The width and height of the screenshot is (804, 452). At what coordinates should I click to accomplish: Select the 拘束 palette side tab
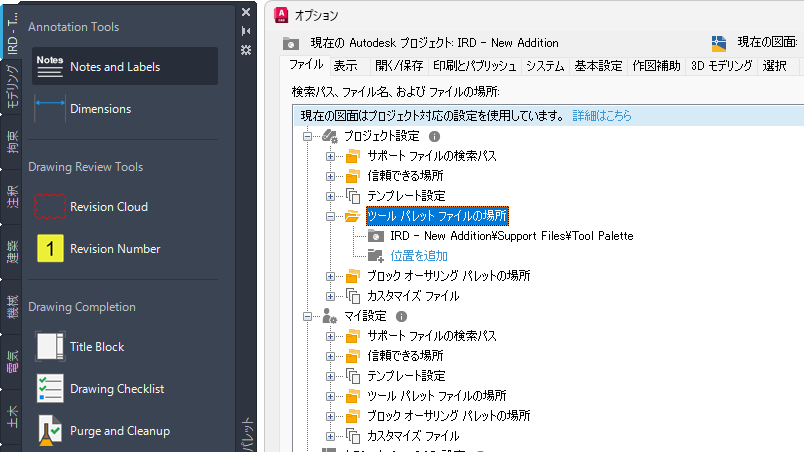tap(12, 142)
